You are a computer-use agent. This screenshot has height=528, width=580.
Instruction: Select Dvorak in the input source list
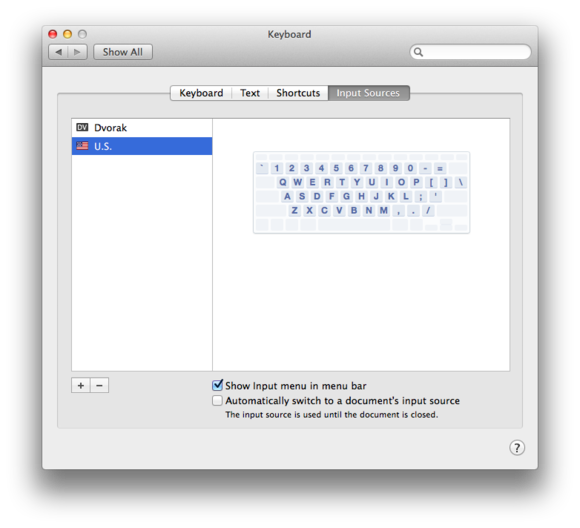(142, 128)
